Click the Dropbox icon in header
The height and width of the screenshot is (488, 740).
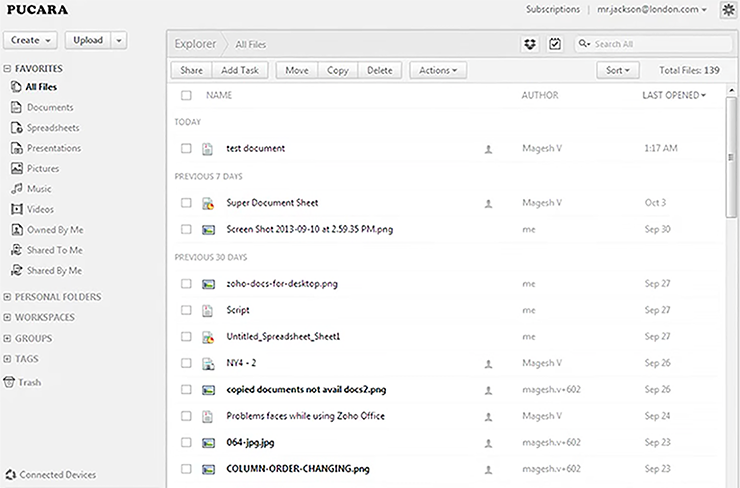(530, 44)
